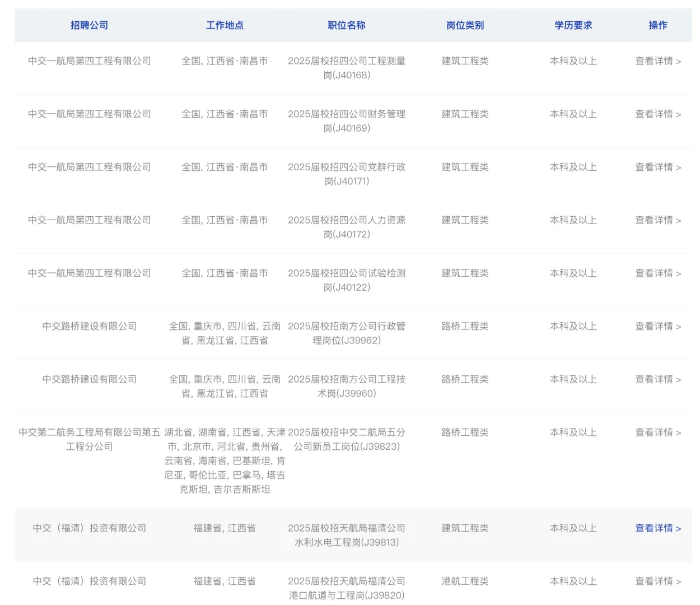This screenshot has height=605, width=700.
Task: Click 本科及以上 in the J40171 row
Action: pyautogui.click(x=573, y=167)
